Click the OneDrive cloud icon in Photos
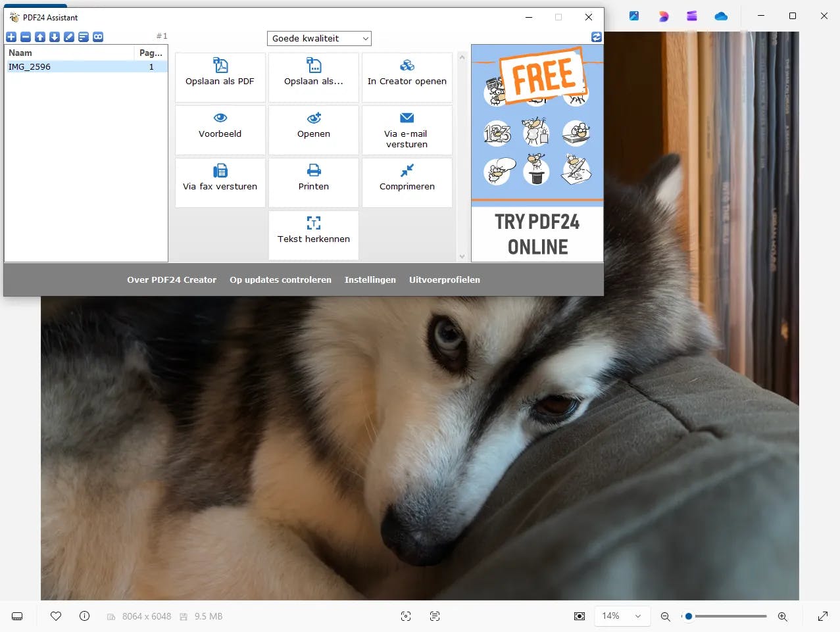This screenshot has width=840, height=632. [721, 16]
